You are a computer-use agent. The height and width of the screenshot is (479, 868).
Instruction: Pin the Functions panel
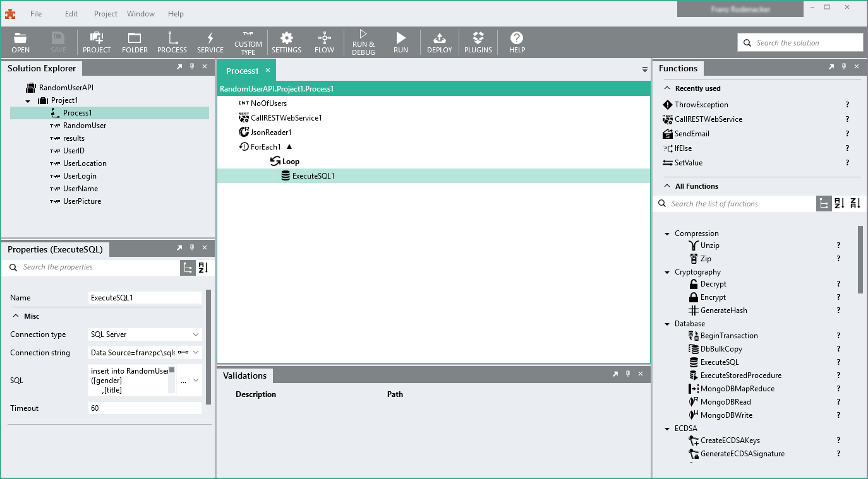coord(844,66)
